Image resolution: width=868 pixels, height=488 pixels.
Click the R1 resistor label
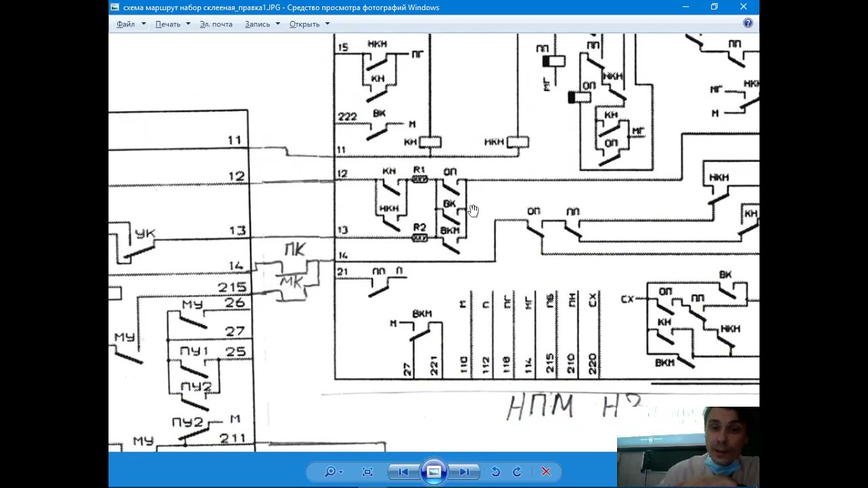point(419,170)
